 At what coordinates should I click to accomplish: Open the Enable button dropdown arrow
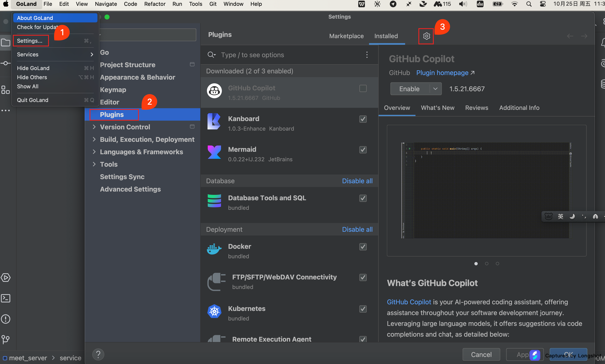click(x=435, y=89)
